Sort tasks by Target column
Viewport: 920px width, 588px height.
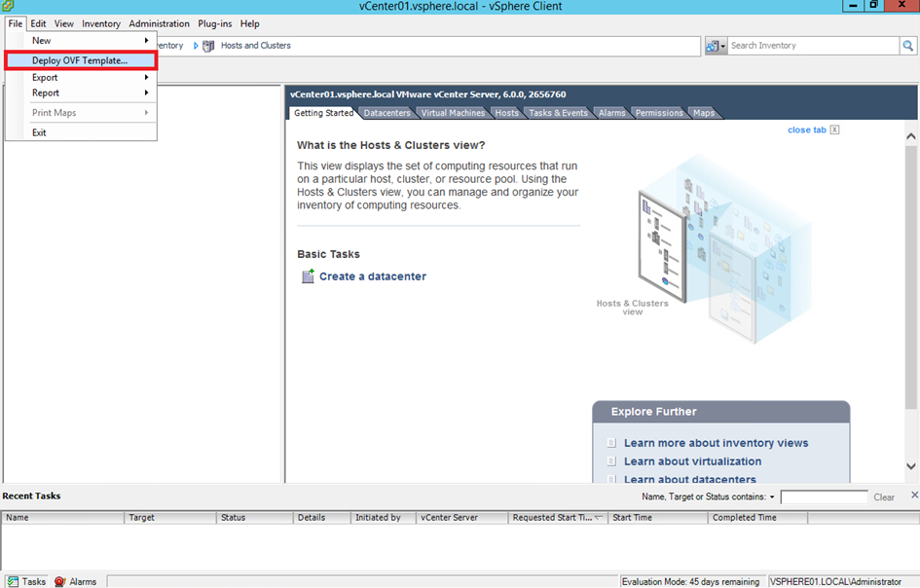coord(170,518)
